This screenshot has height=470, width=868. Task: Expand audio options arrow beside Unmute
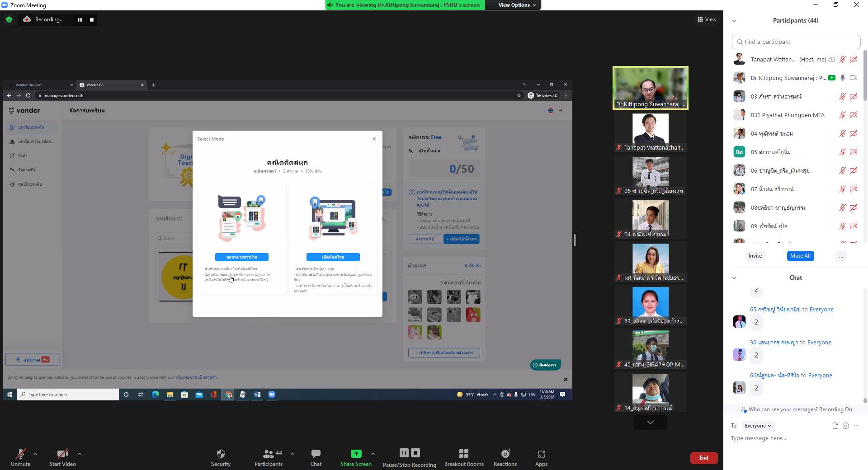coord(35,454)
